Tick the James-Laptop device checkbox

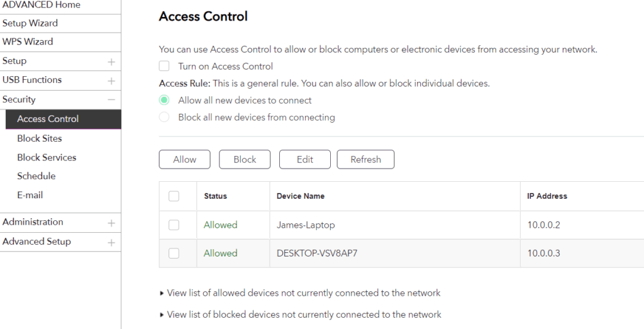[174, 225]
